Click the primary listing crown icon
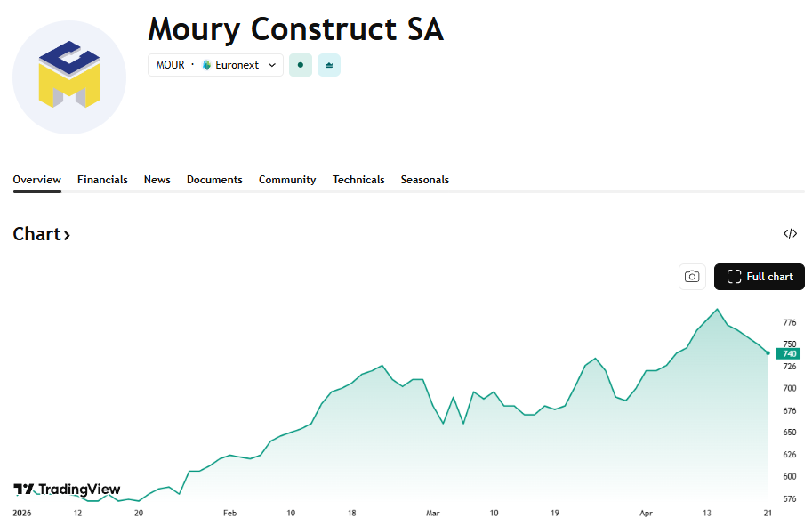This screenshot has height=526, width=812. click(x=329, y=65)
